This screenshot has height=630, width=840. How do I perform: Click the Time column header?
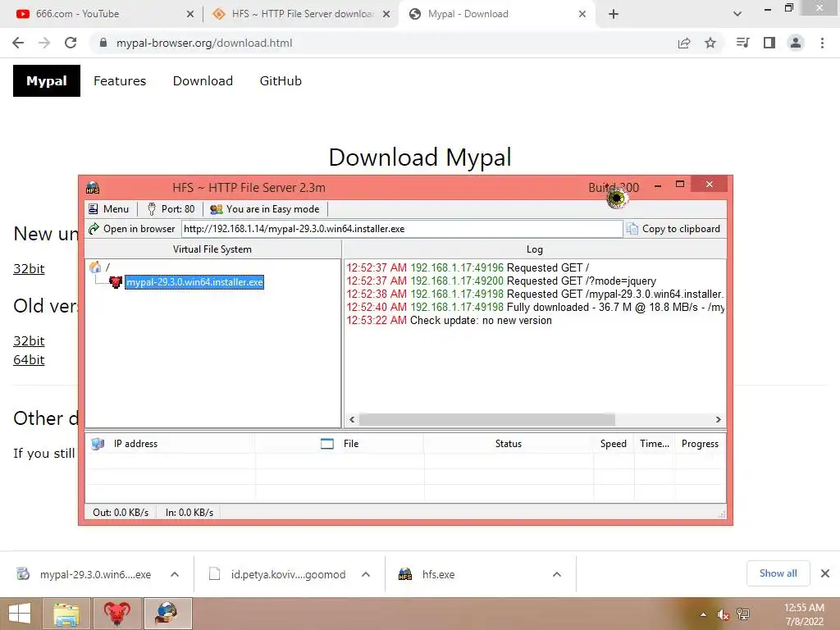(x=655, y=444)
